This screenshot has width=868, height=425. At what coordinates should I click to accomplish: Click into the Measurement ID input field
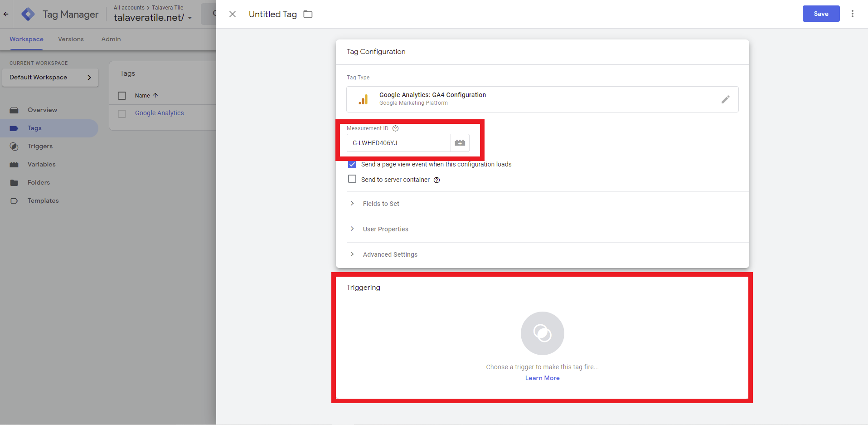pyautogui.click(x=398, y=143)
